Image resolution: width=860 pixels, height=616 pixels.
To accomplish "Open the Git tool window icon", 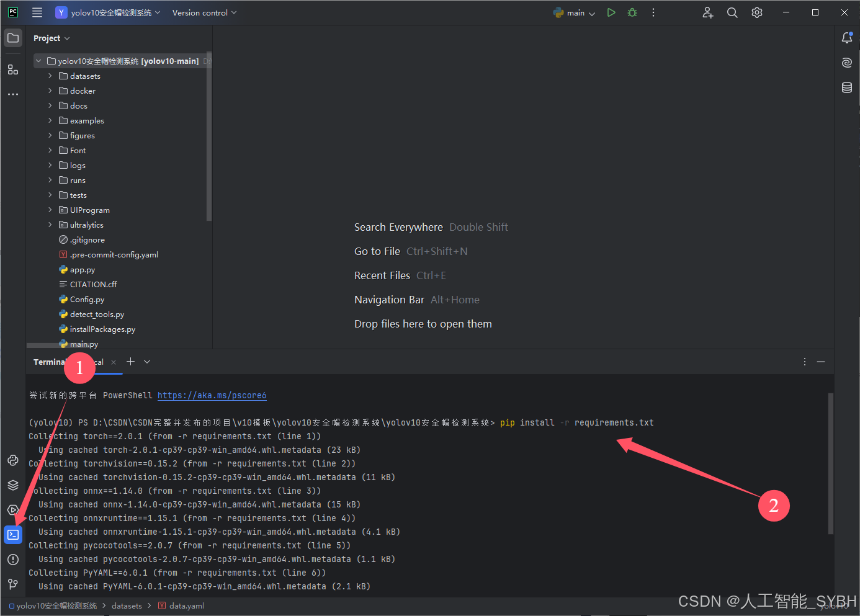I will pyautogui.click(x=13, y=584).
